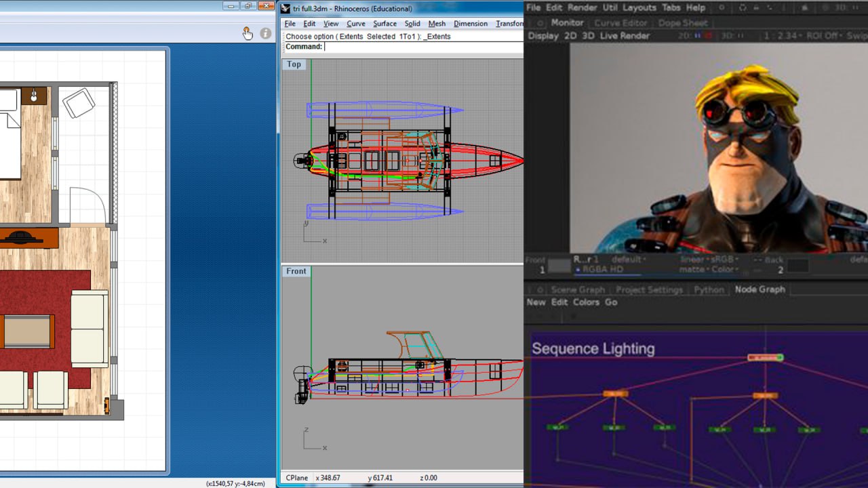Open the Colors menu in Node Graph
Image resolution: width=868 pixels, height=488 pixels.
[586, 302]
